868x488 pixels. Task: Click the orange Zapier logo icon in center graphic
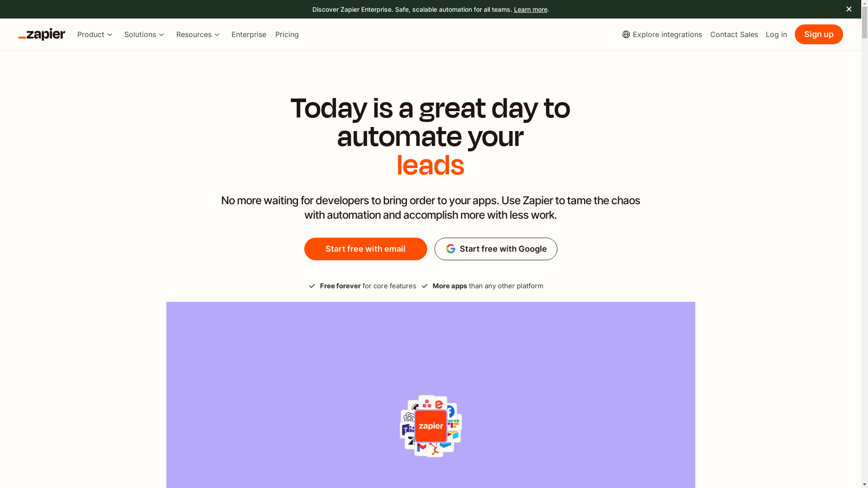(x=430, y=426)
